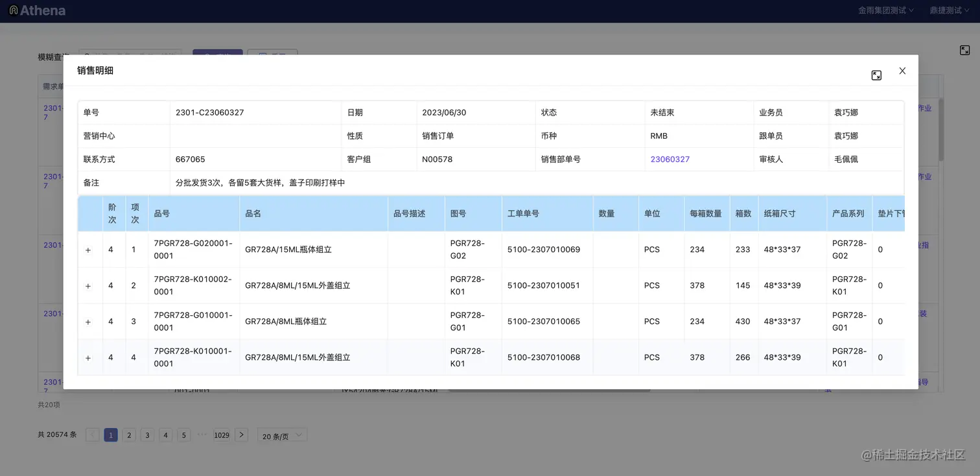Screen dimensions: 980x476
Task: Click the 产品系列 column header
Action: click(x=848, y=213)
